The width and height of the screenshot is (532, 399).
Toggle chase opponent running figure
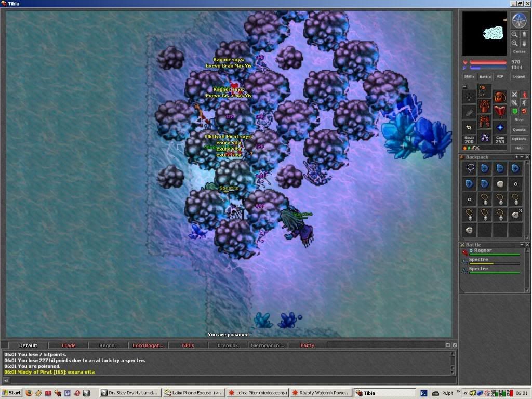tap(524, 102)
